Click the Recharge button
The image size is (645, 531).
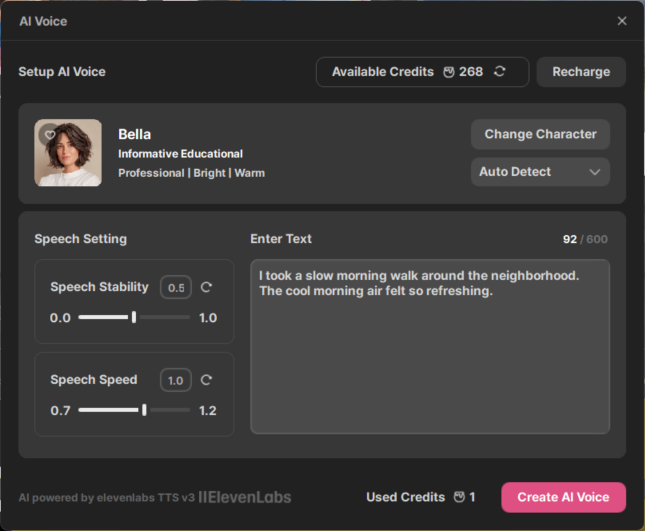[581, 72]
